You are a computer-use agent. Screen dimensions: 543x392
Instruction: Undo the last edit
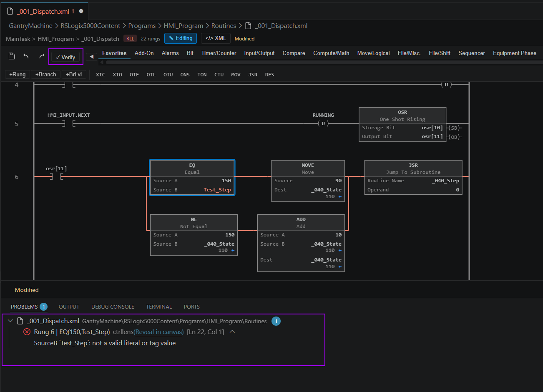tap(26, 56)
